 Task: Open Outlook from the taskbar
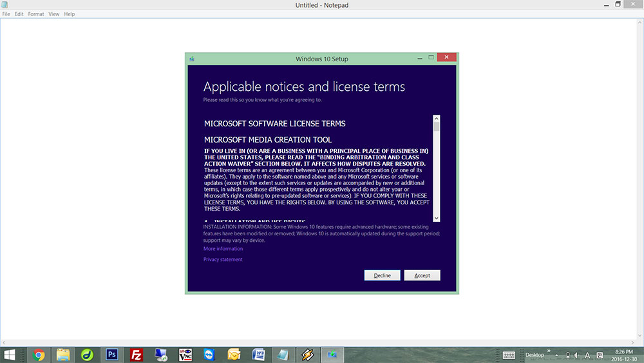click(234, 355)
